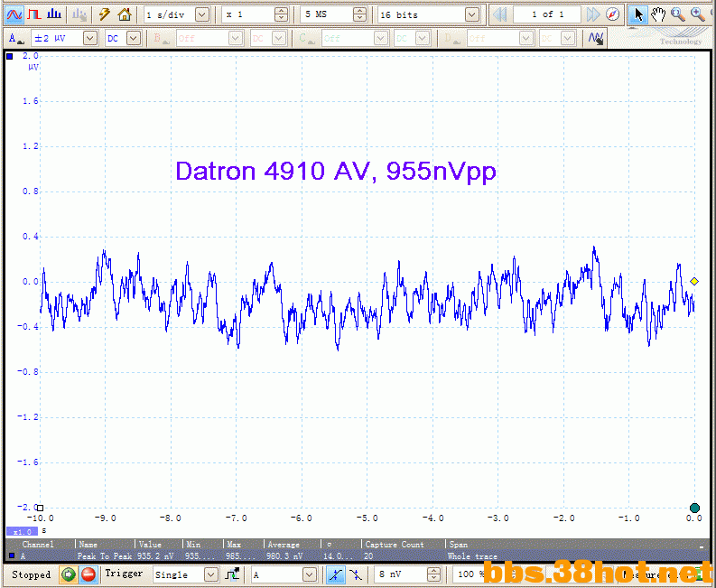Image resolution: width=716 pixels, height=588 pixels.
Task: Click the Channel column header
Action: tap(38, 544)
